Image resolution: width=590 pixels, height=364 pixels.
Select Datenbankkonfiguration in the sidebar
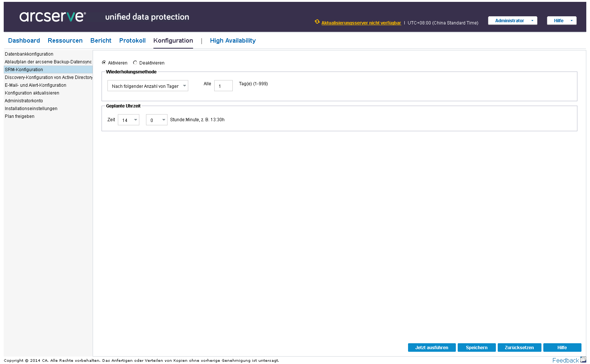[48, 54]
